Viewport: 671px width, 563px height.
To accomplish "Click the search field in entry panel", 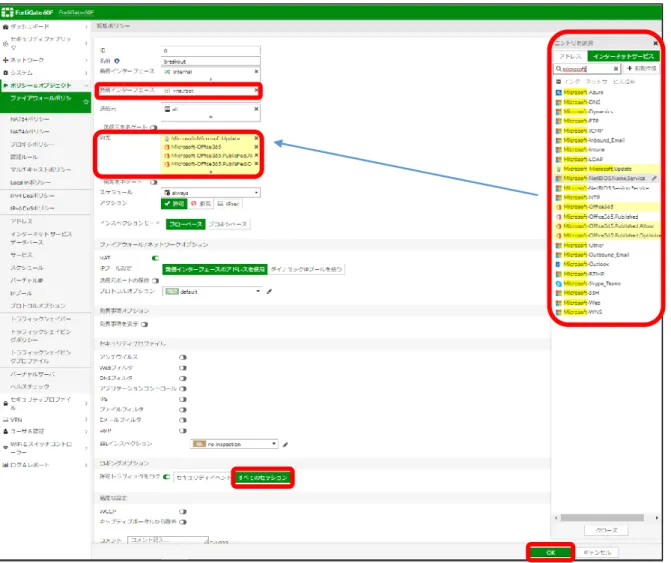I will tap(587, 68).
